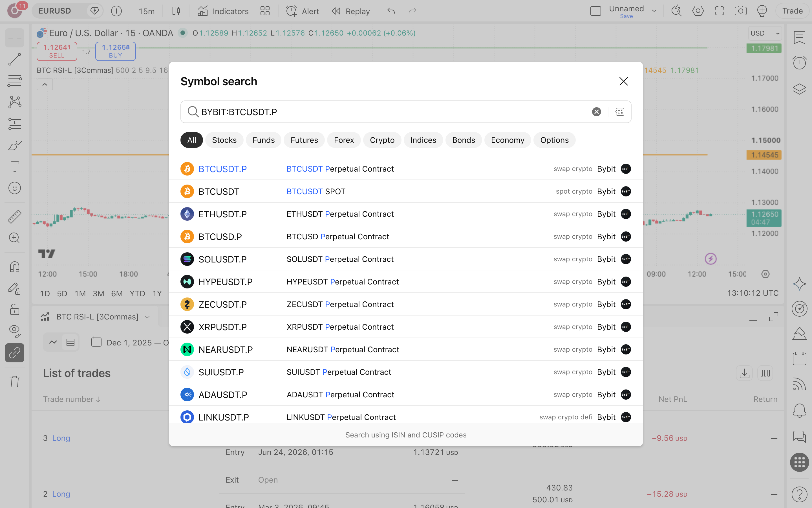Collapse the indicator legend chevron
Viewport: 812px width, 508px height.
pos(45,84)
